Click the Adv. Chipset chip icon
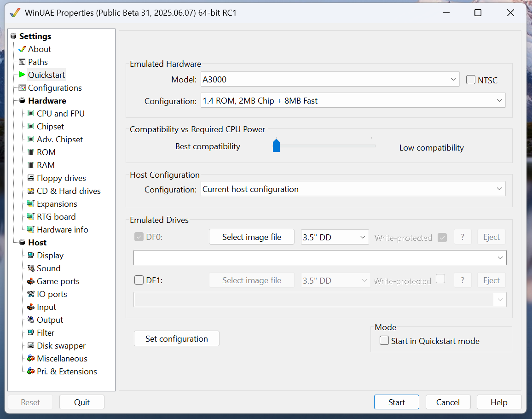This screenshot has height=419, width=532. coord(30,139)
